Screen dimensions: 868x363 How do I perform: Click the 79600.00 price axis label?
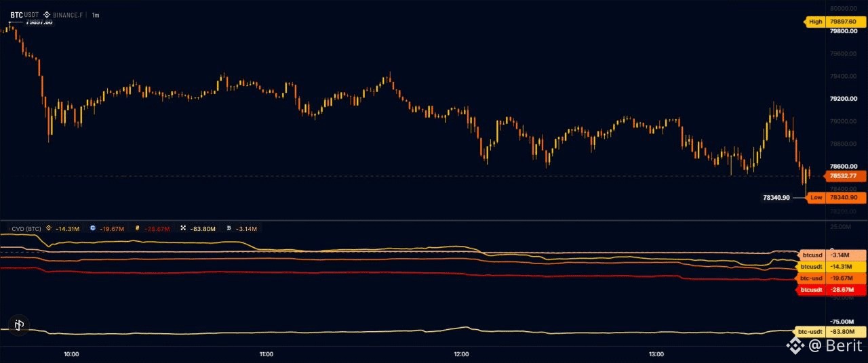click(x=843, y=54)
